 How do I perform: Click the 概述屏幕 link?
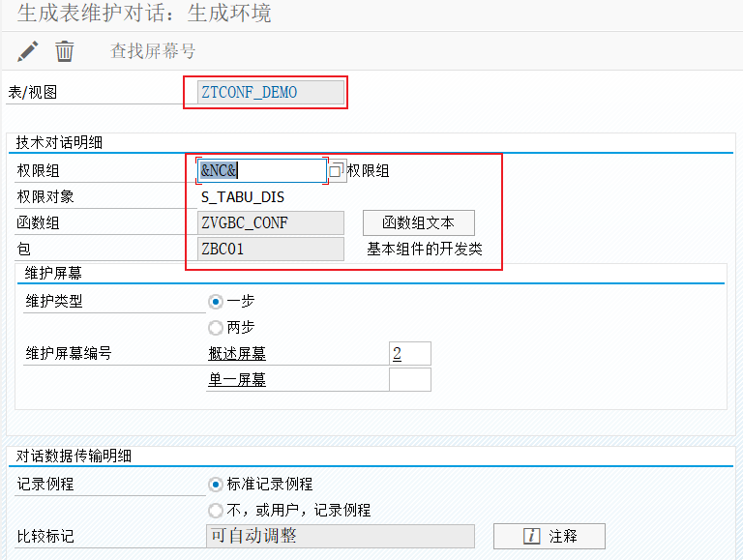(x=237, y=353)
